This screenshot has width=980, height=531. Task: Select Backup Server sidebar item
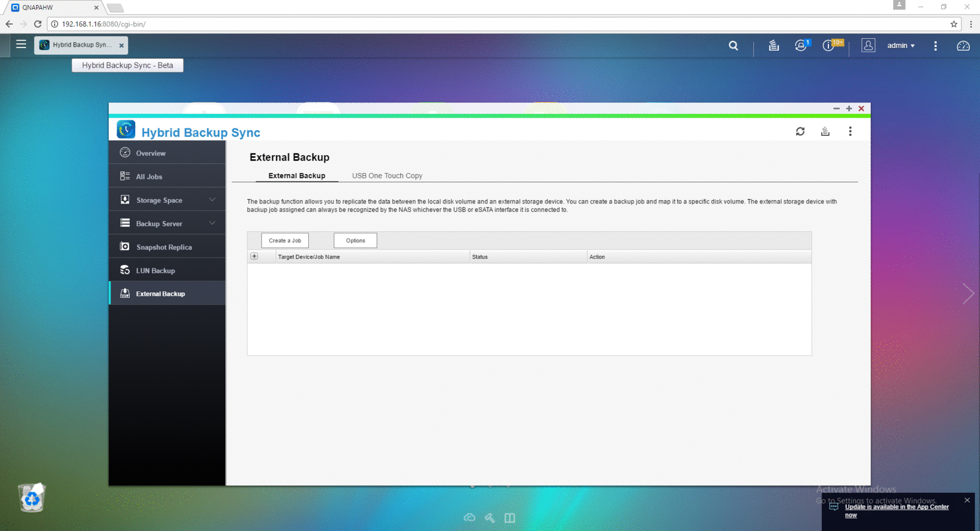167,223
